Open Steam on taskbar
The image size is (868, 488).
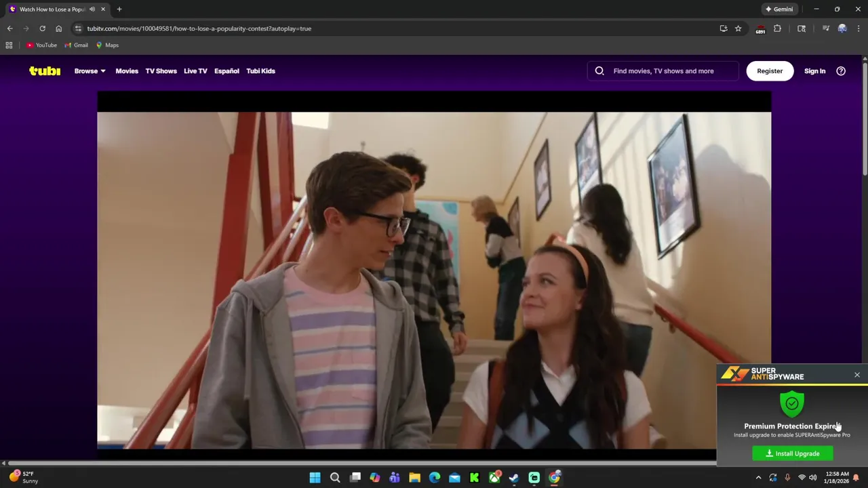click(x=514, y=478)
